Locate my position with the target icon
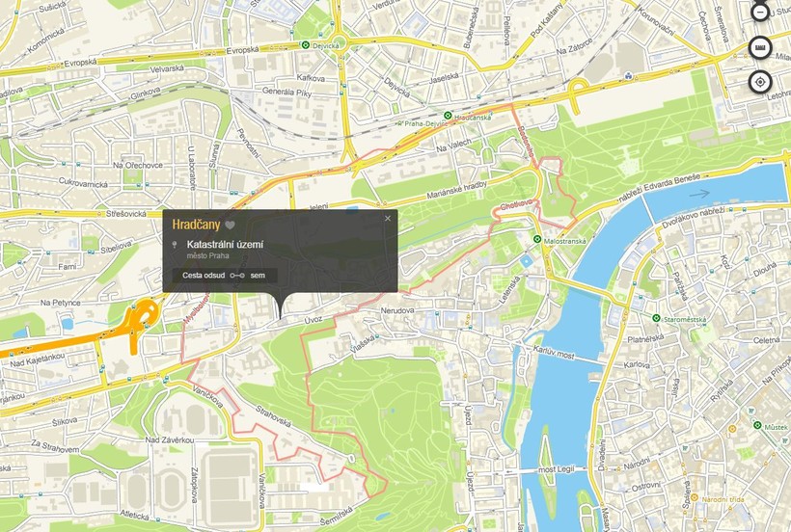791x532 pixels. click(760, 82)
